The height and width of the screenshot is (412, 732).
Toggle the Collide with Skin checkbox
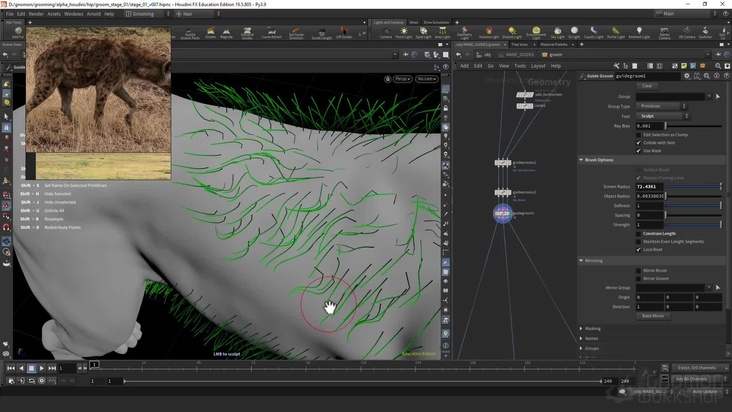tap(638, 142)
